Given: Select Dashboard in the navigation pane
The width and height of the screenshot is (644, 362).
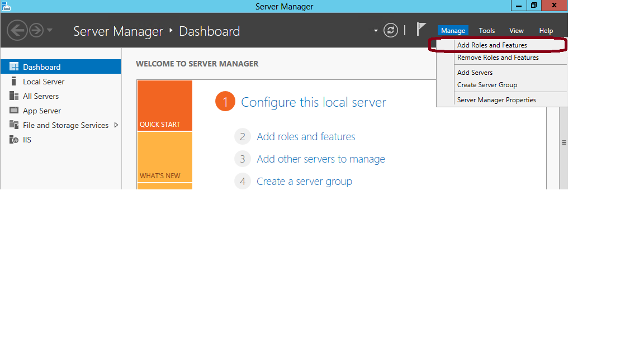Looking at the screenshot, I should tap(61, 66).
